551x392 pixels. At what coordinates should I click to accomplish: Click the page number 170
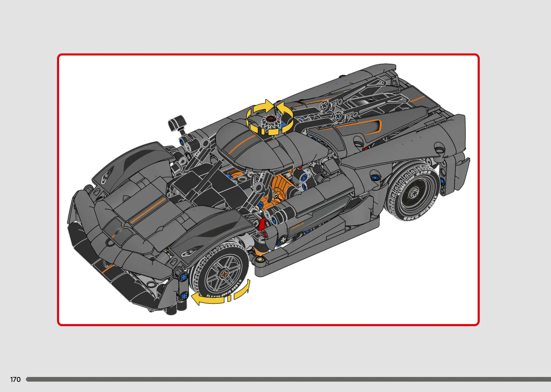[15, 379]
